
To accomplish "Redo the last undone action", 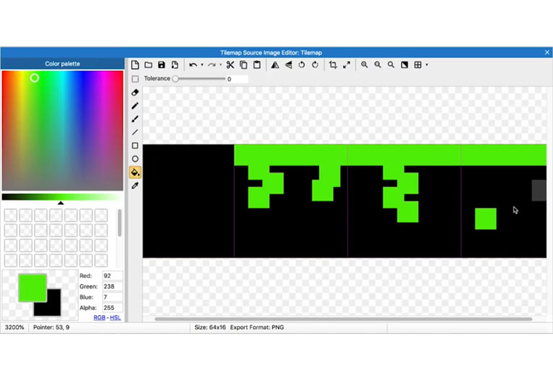I will pos(212,65).
